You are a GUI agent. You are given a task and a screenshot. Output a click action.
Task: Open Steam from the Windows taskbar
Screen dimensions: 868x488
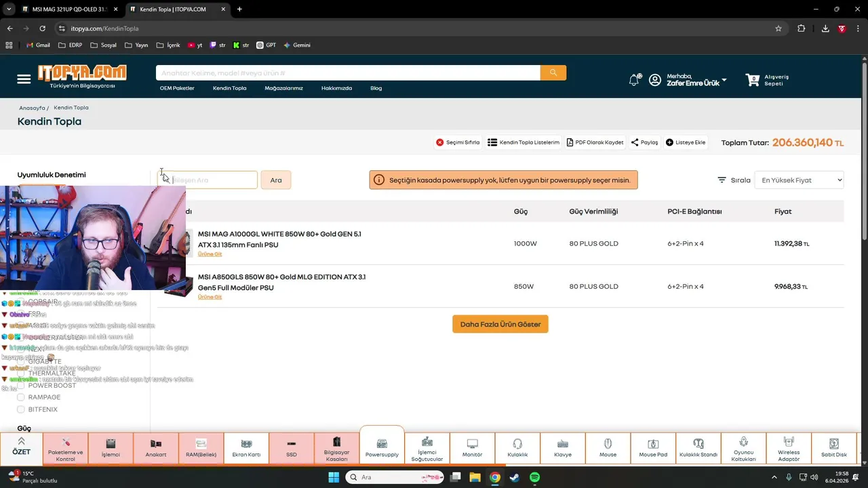[515, 477]
